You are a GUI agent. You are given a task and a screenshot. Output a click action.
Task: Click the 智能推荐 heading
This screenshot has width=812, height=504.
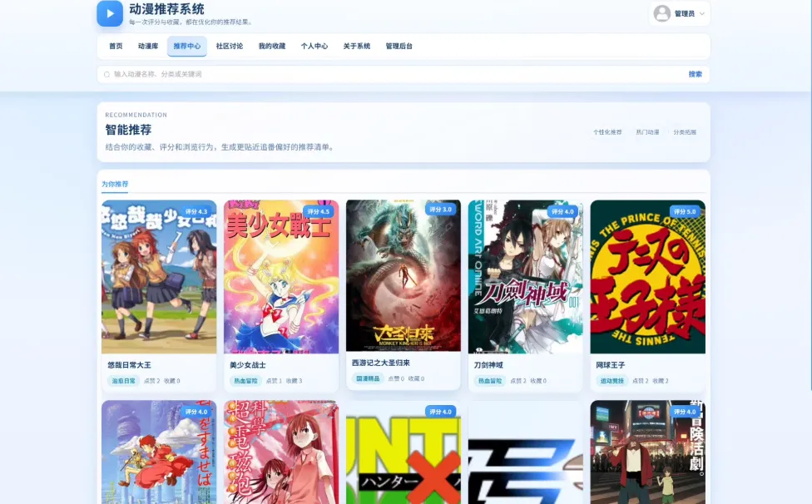coord(128,130)
